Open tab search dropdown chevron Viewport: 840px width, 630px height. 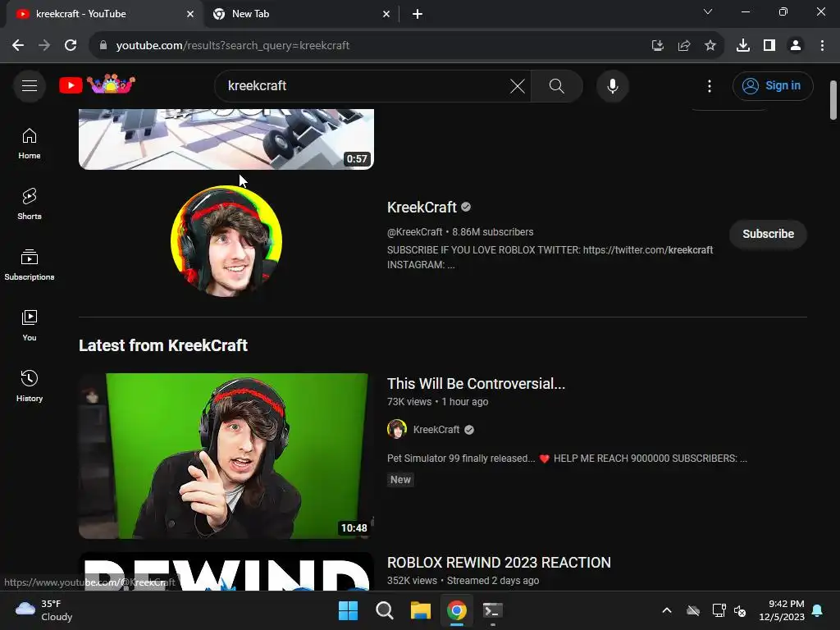(x=708, y=11)
